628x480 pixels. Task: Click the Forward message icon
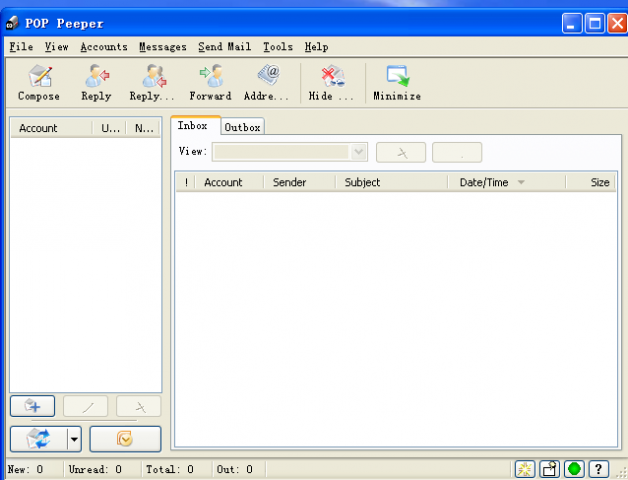tap(210, 82)
